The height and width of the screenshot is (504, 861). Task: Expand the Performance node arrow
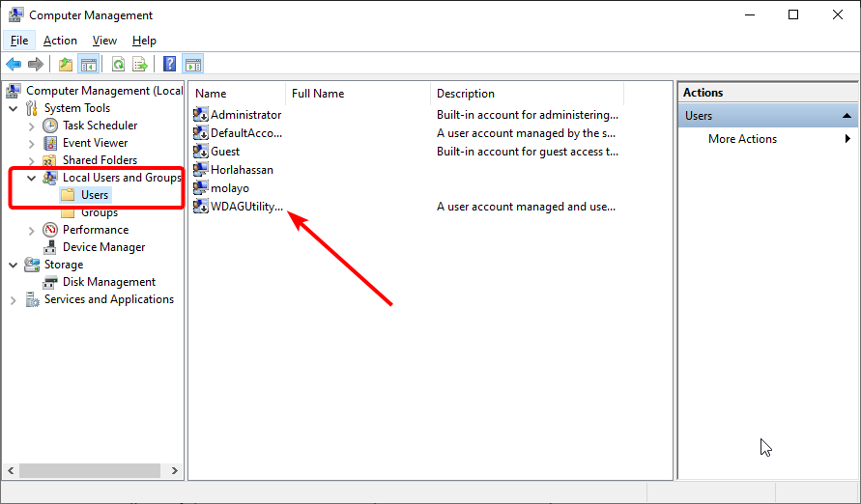point(31,231)
